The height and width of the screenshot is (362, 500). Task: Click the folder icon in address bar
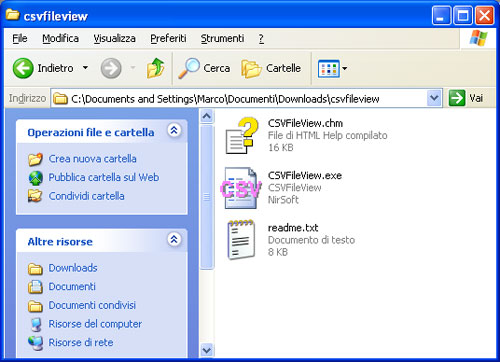tap(61, 99)
